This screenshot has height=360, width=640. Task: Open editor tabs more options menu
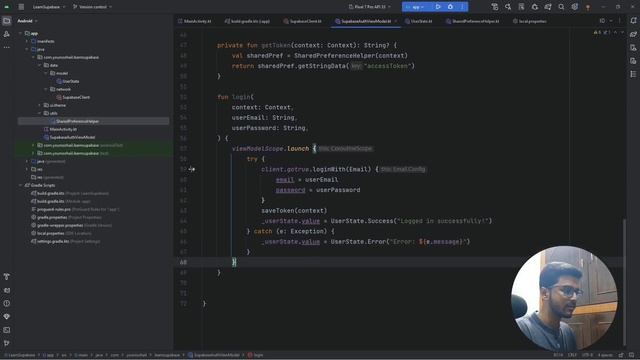tap(620, 21)
